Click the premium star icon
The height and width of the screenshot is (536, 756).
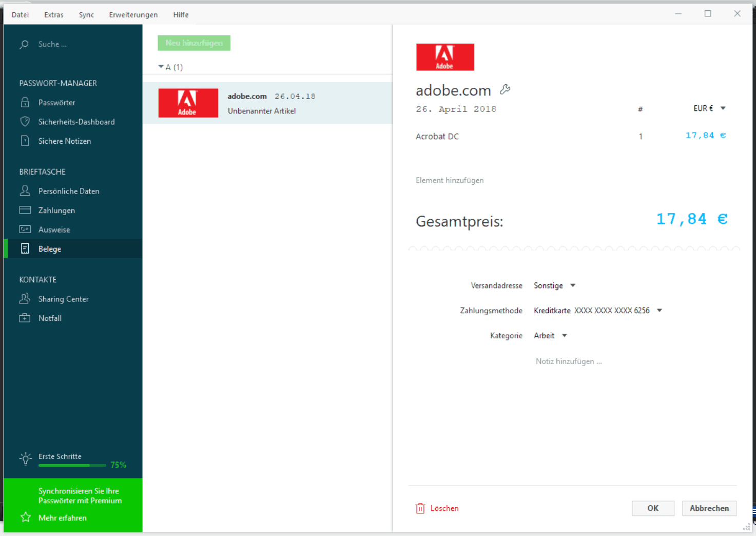point(25,517)
